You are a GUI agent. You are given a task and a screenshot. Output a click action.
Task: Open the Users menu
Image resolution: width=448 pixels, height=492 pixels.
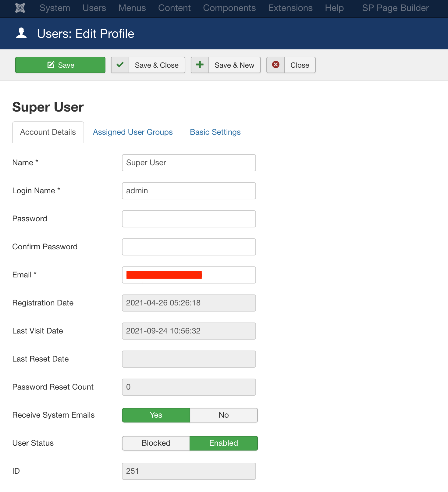pos(94,8)
